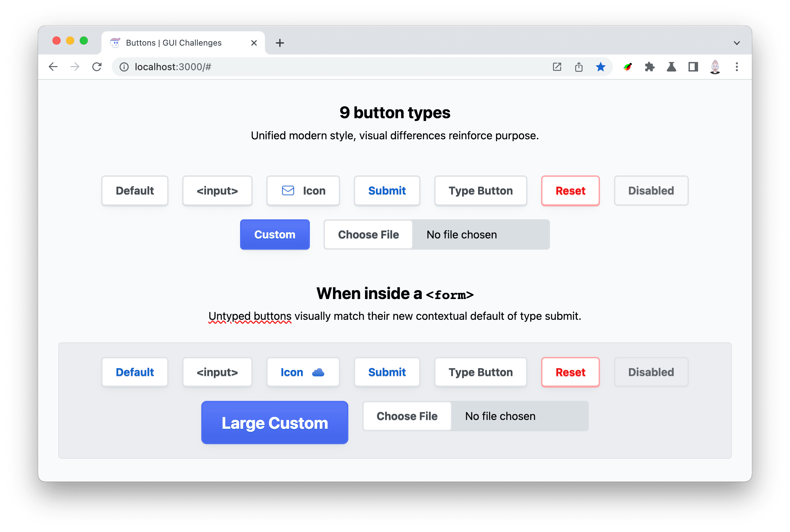Click the Disabled button in top row

coord(650,191)
